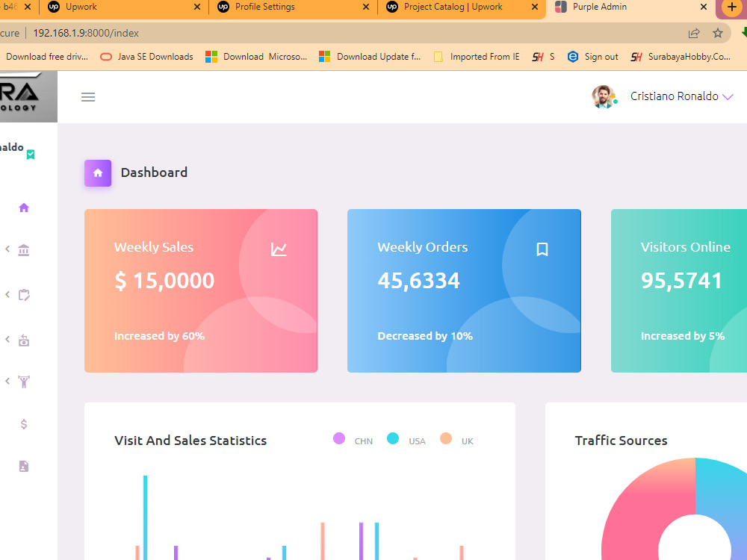747x560 pixels.
Task: Toggle the USA legend color dot
Action: (x=393, y=438)
